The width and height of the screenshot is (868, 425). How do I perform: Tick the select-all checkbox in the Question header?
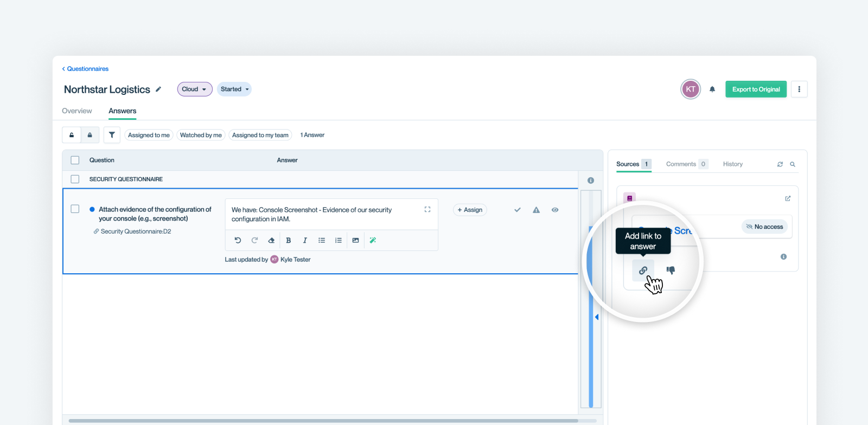click(75, 160)
